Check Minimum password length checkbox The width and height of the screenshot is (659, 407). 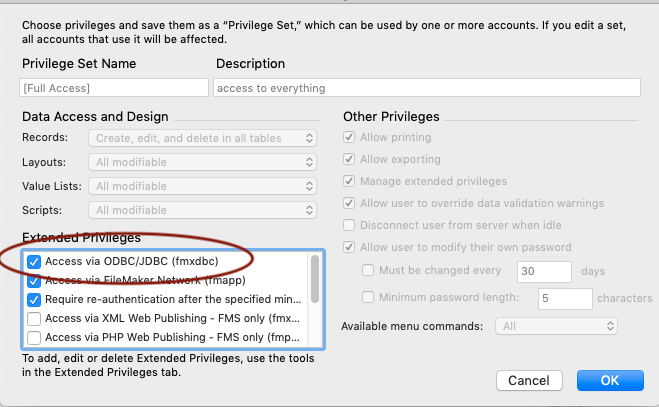(368, 297)
